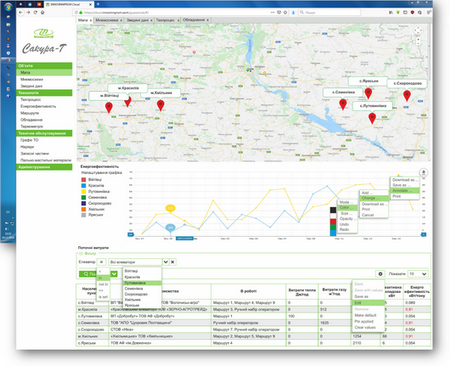Clear the elevator filter with X icon
Screen dimensions: 450x366
pyautogui.click(x=173, y=262)
